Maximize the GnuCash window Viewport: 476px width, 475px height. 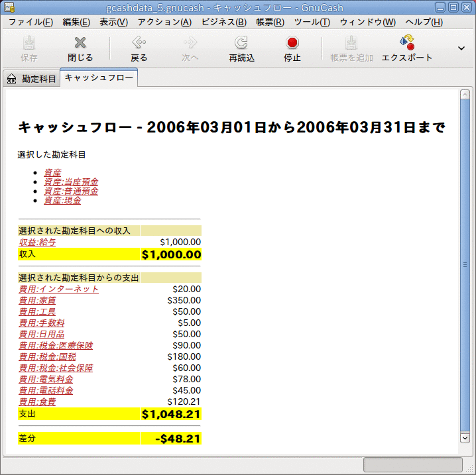pyautogui.click(x=453, y=7)
